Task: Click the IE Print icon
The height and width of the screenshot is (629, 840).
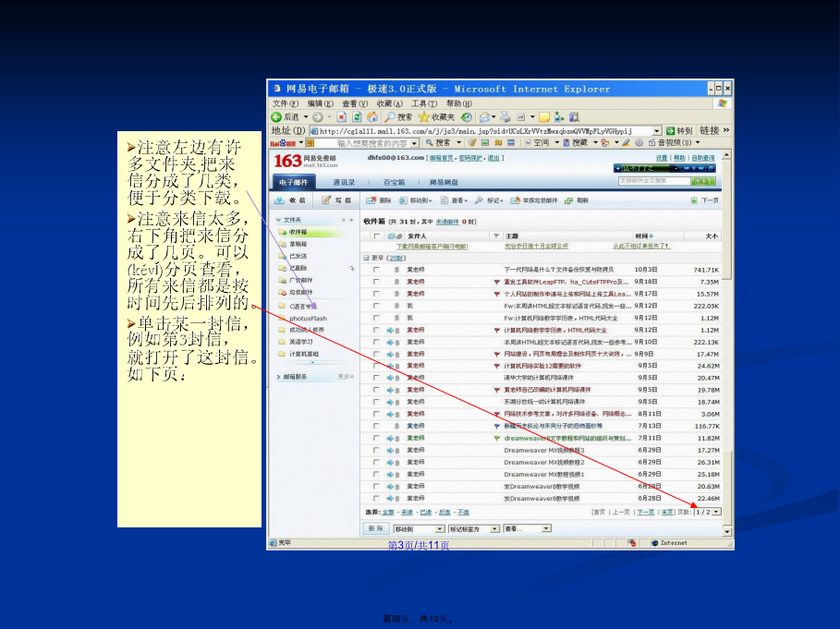Action: (505, 117)
